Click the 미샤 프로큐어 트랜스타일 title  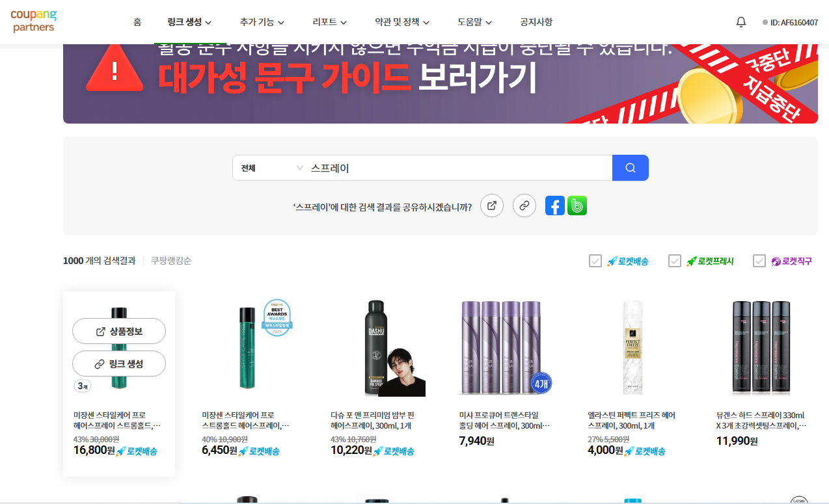(x=504, y=420)
